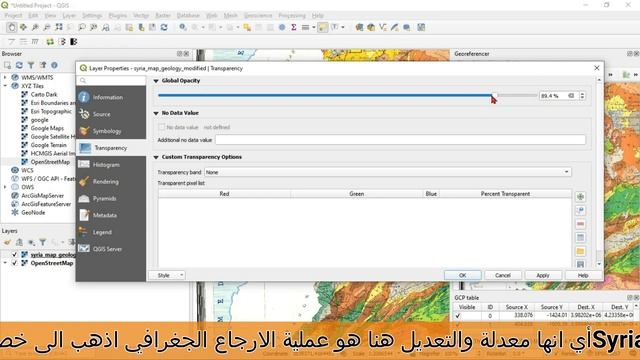Click Cancel in Layer Properties dialog
The height and width of the screenshot is (360, 640).
(503, 276)
